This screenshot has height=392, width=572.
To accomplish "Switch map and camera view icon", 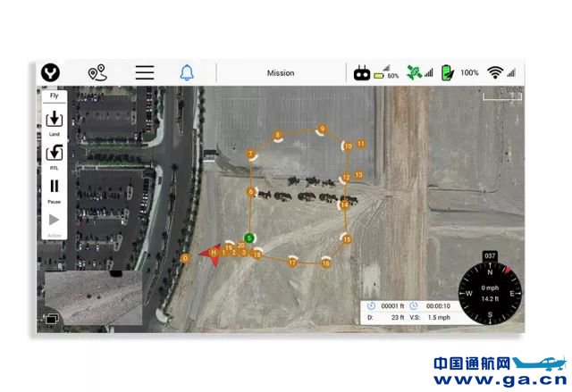I will pos(52,318).
